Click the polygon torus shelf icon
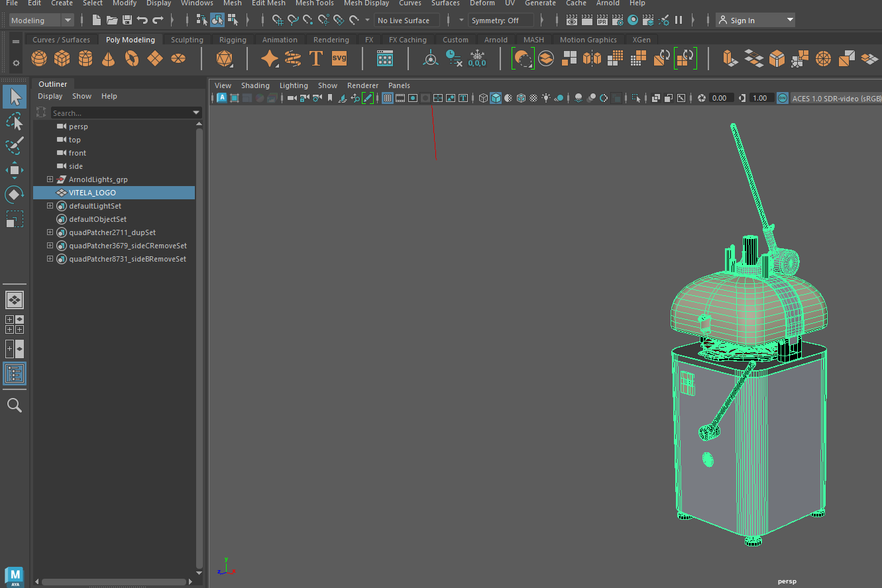Screen dimensions: 882x588 [x=132, y=59]
